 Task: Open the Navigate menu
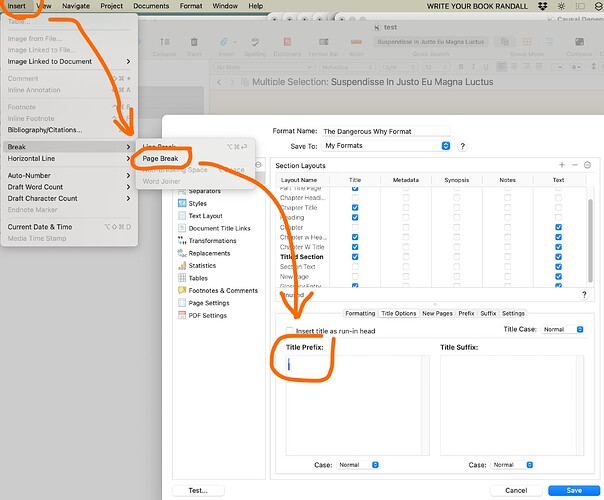point(76,6)
